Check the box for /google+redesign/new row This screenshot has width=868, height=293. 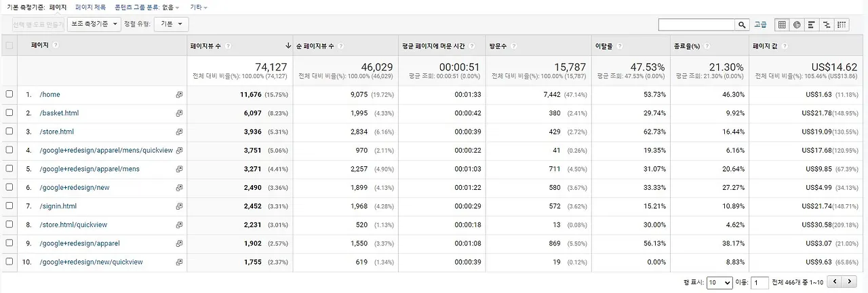pos(9,187)
